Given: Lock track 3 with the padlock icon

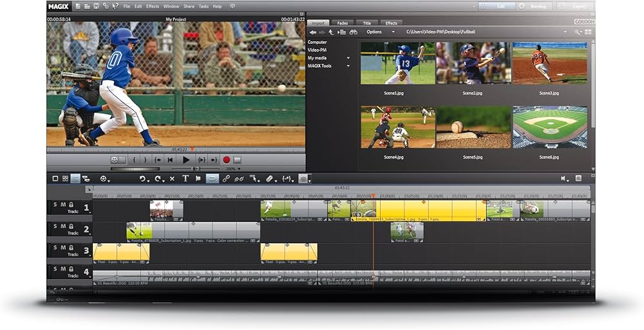Looking at the screenshot, I should coord(71,247).
